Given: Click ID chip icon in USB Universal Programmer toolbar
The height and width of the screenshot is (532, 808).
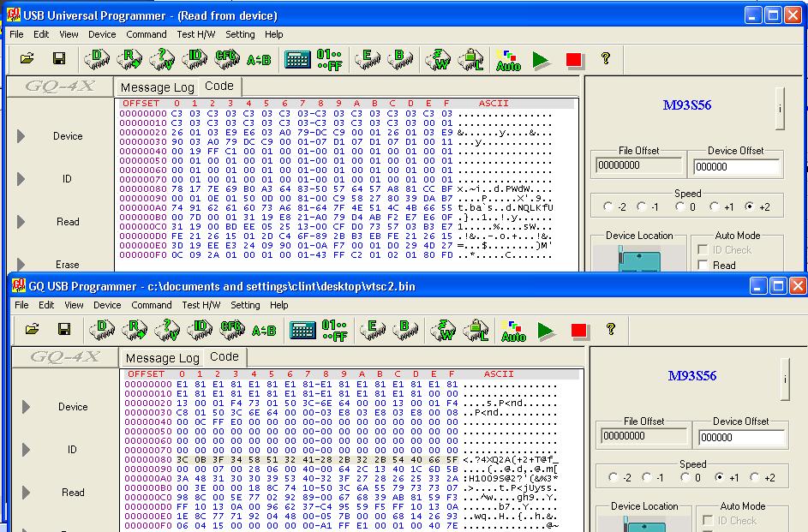Looking at the screenshot, I should coord(195,59).
